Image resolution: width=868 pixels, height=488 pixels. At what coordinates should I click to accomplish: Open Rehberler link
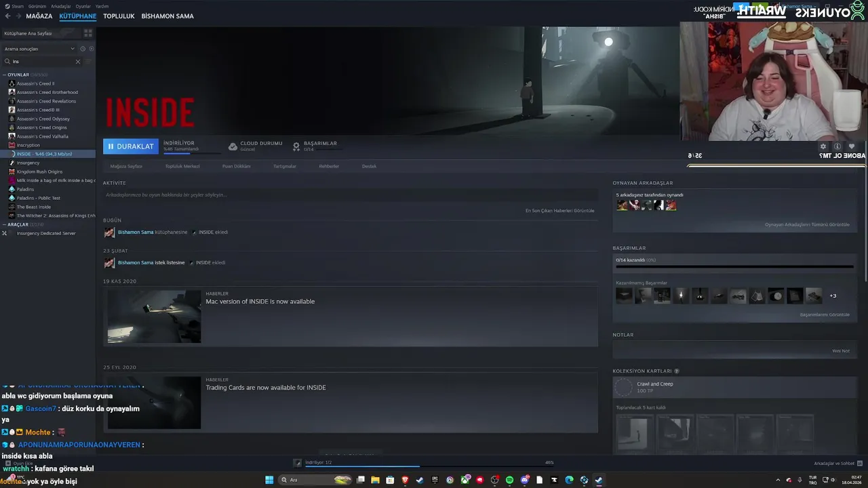329,166
